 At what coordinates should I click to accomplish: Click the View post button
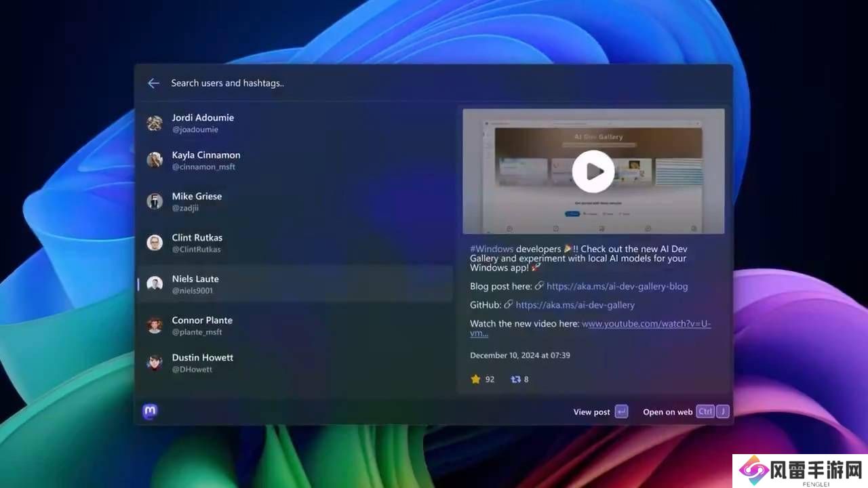click(600, 411)
